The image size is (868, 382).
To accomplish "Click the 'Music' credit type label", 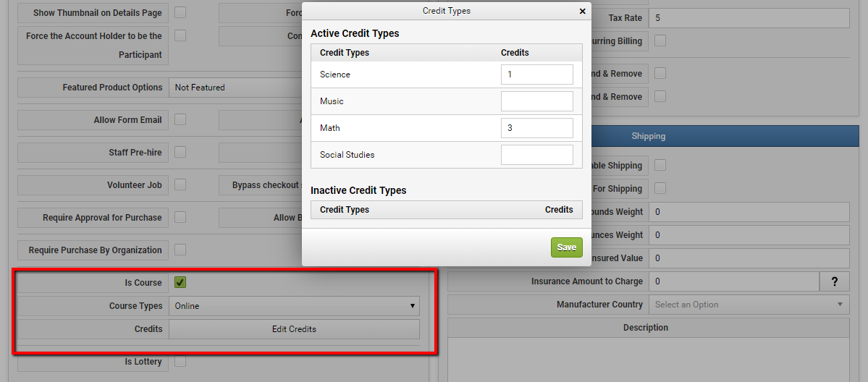I will coord(332,101).
